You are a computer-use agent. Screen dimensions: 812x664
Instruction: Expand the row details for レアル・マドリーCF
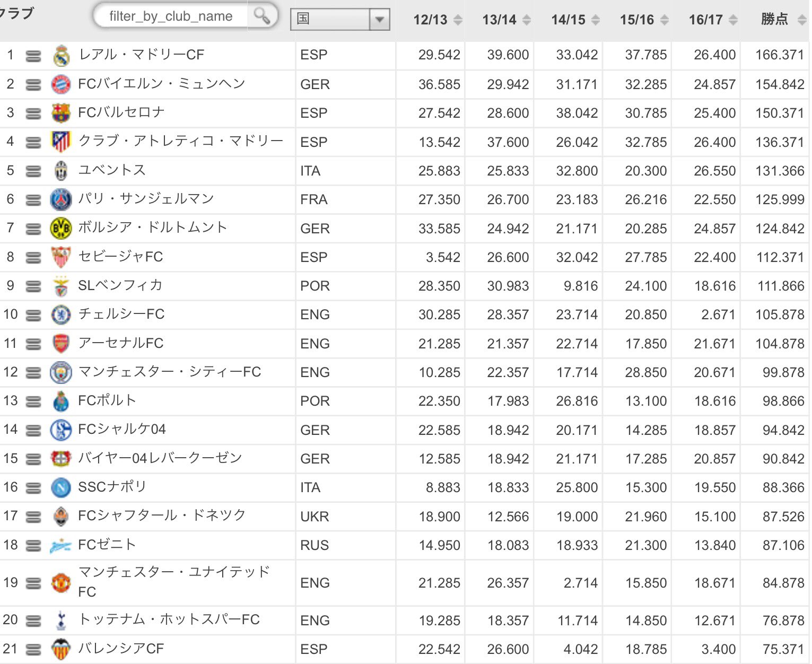(x=33, y=55)
